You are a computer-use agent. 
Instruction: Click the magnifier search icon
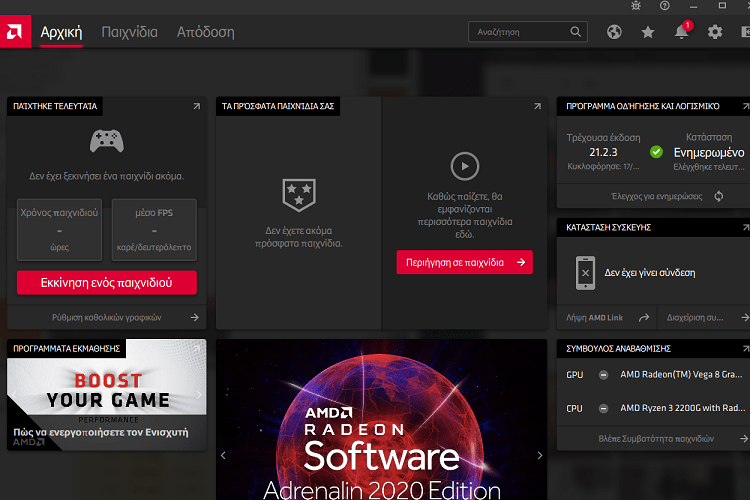pos(575,32)
